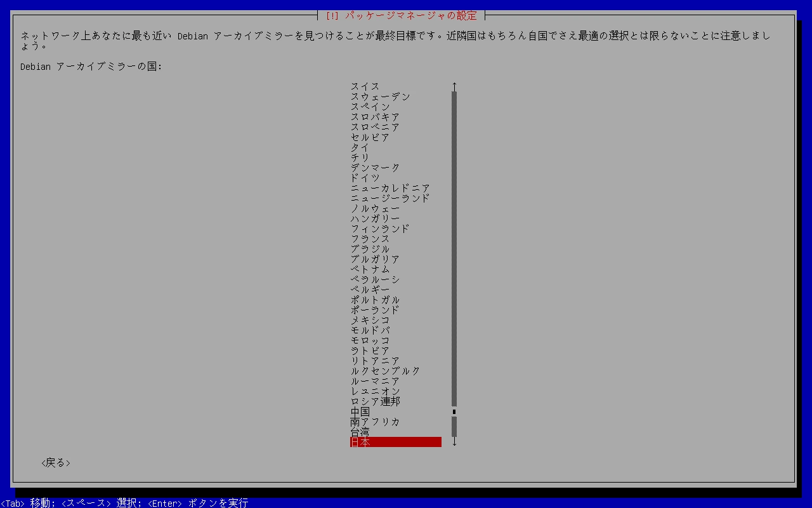Choose スペイン in the list

tap(370, 107)
